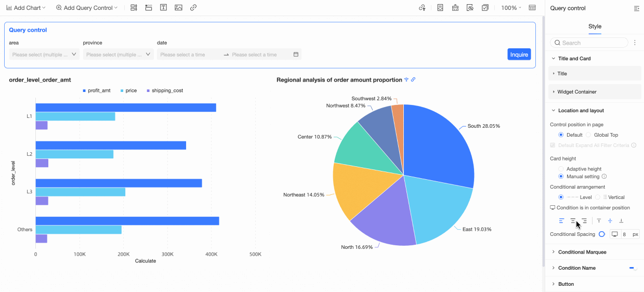Click the link icon beside pie chart title
644x292 pixels.
pyautogui.click(x=413, y=79)
